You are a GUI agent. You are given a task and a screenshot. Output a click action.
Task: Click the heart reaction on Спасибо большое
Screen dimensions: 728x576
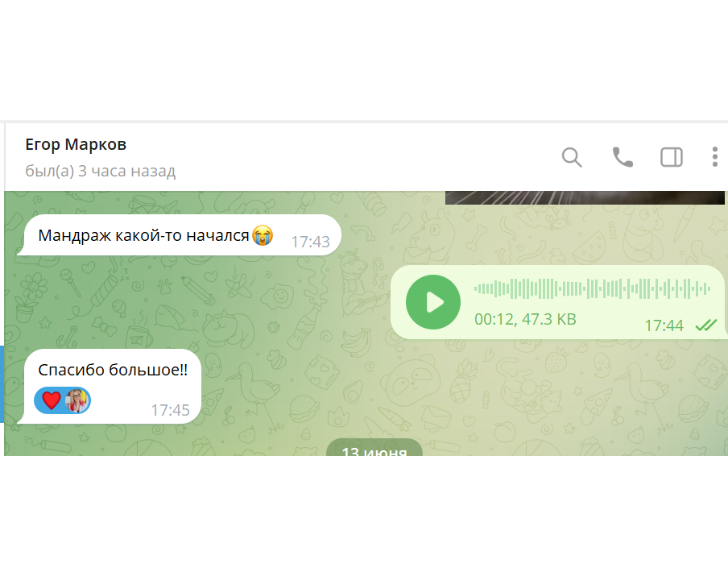(x=51, y=400)
